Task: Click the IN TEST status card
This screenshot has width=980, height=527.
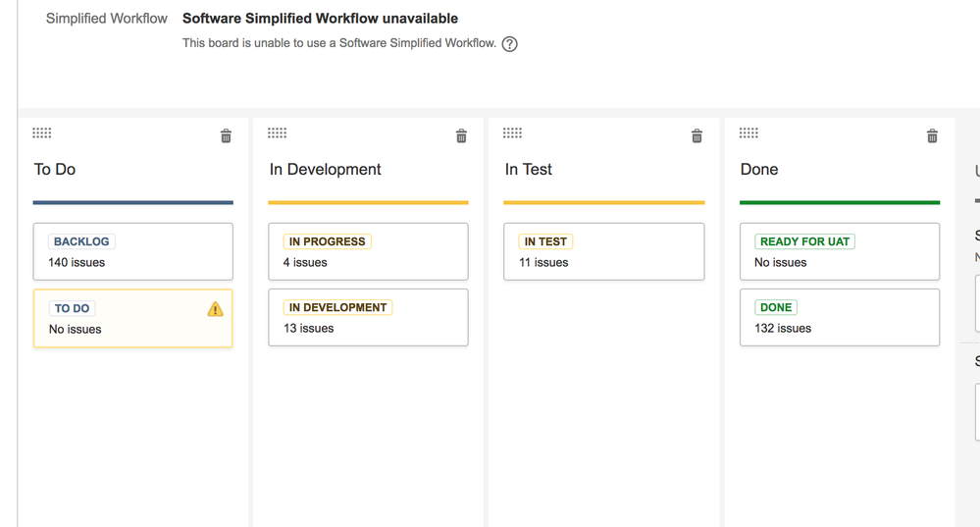Action: 603,251
